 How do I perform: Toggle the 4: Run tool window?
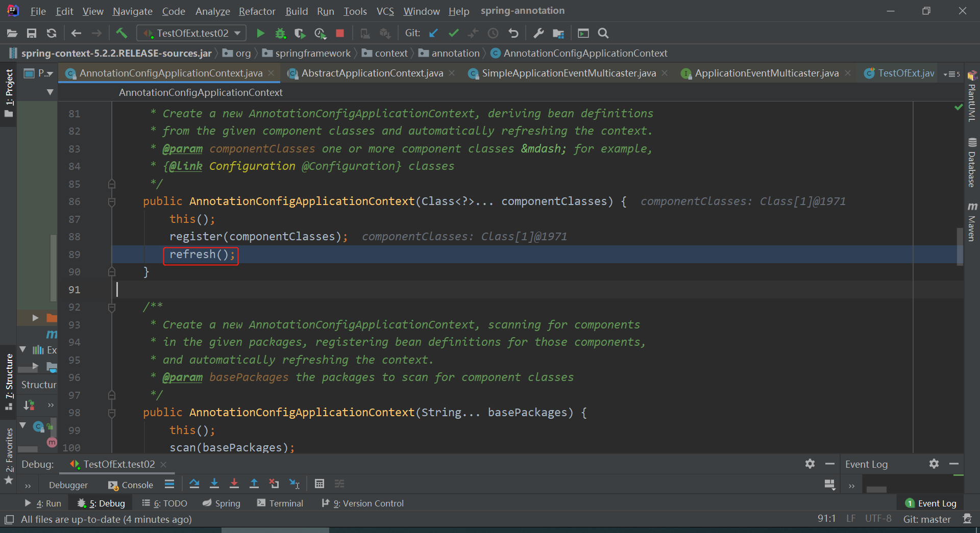point(43,503)
